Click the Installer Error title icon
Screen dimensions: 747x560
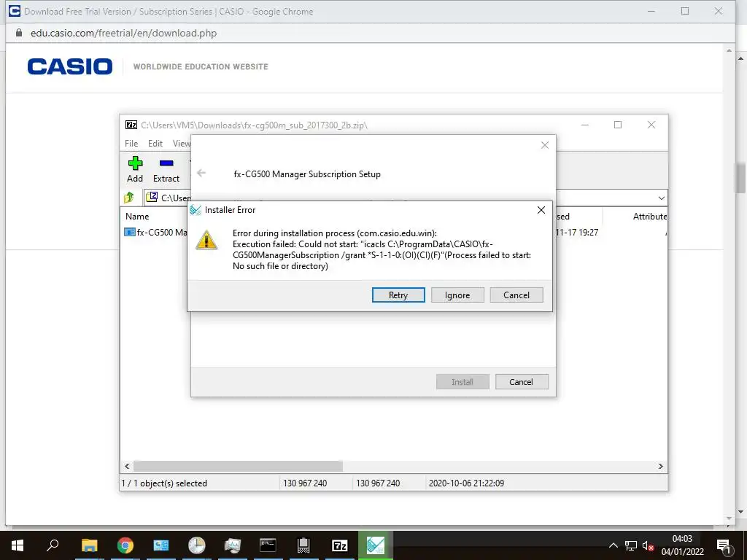[x=196, y=210]
